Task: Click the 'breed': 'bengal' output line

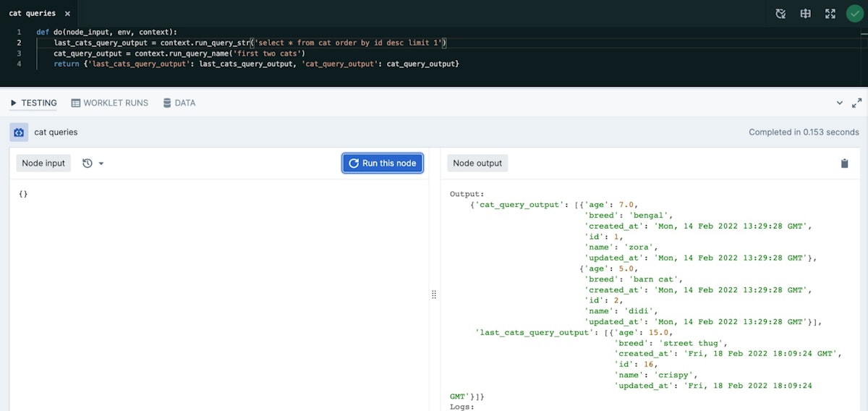Action: tap(629, 216)
